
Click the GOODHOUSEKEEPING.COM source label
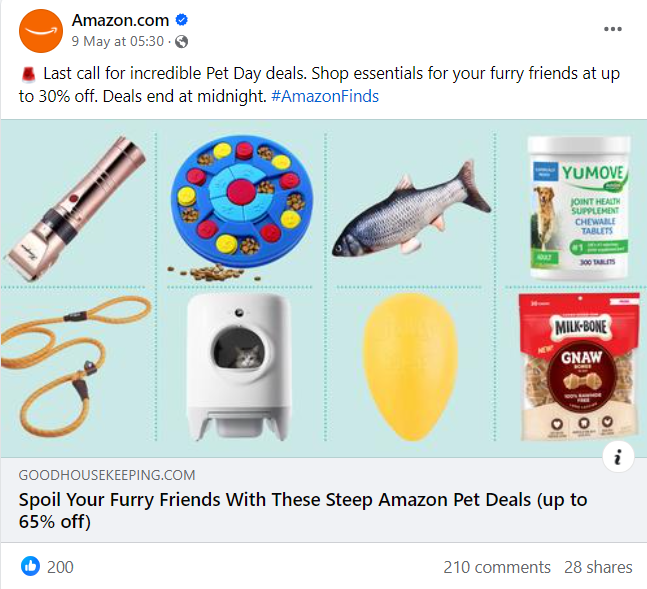(x=107, y=475)
